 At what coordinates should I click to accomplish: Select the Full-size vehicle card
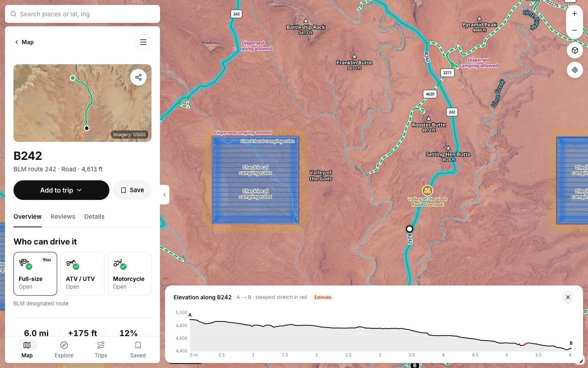[x=35, y=274]
